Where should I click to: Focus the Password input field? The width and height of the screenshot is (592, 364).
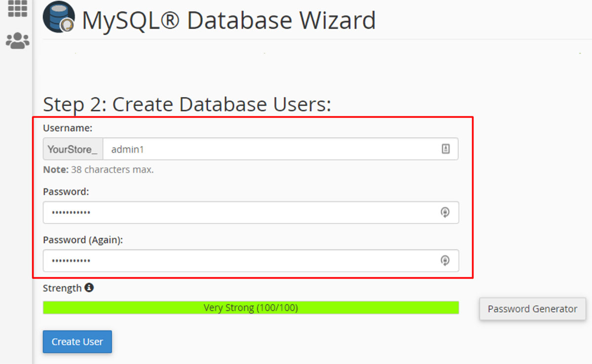click(x=251, y=212)
